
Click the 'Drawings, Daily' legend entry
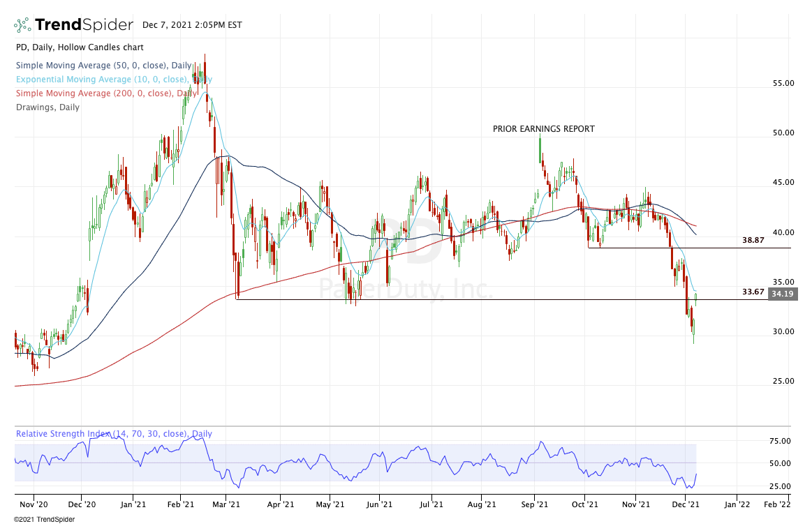pyautogui.click(x=47, y=107)
